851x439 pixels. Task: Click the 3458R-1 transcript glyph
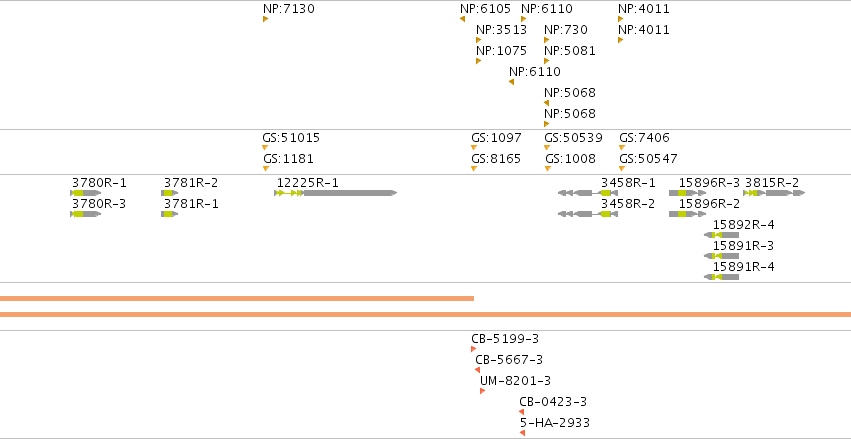pyautogui.click(x=588, y=193)
